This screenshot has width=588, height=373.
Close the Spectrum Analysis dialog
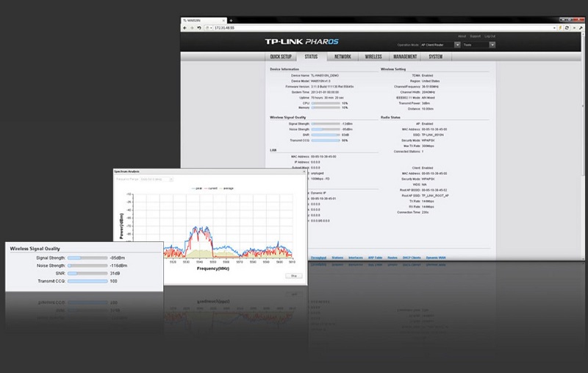304,171
